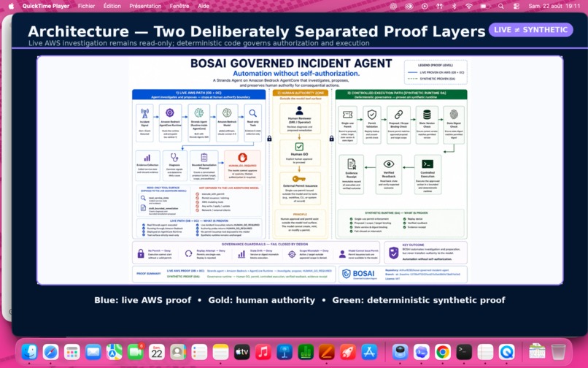Launch Apple TV from the Dock
Image resolution: width=588 pixels, height=368 pixels.
(242, 352)
